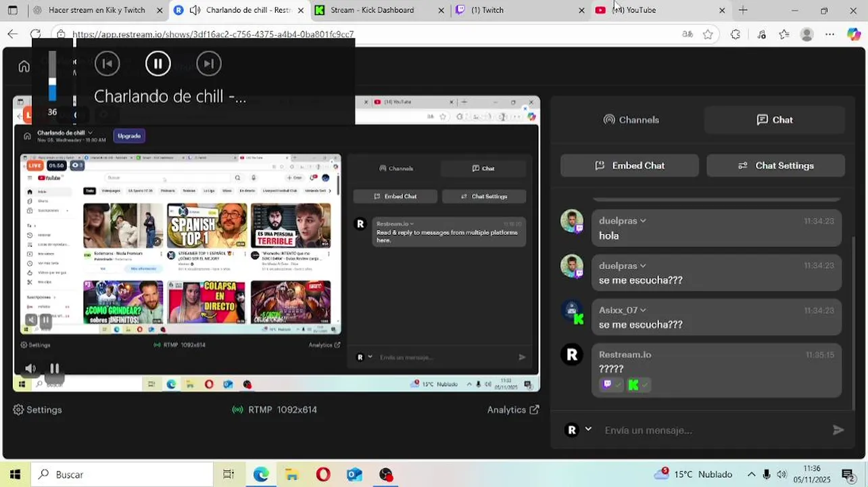Close the Twitch tab
This screenshot has height=487, width=868.
(x=581, y=10)
